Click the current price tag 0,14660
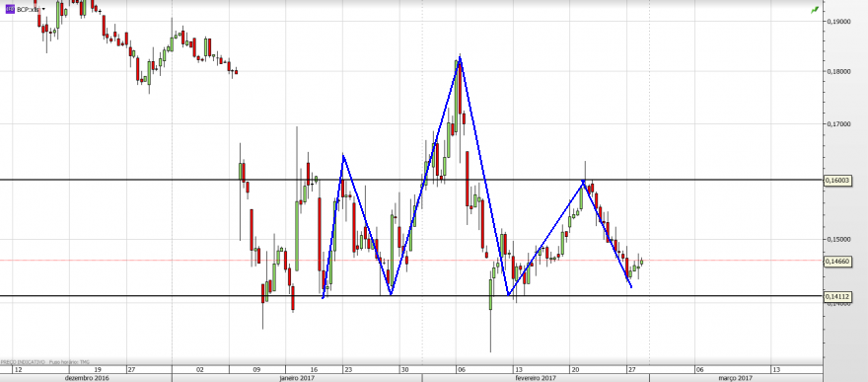The width and height of the screenshot is (868, 382). pyautogui.click(x=837, y=261)
